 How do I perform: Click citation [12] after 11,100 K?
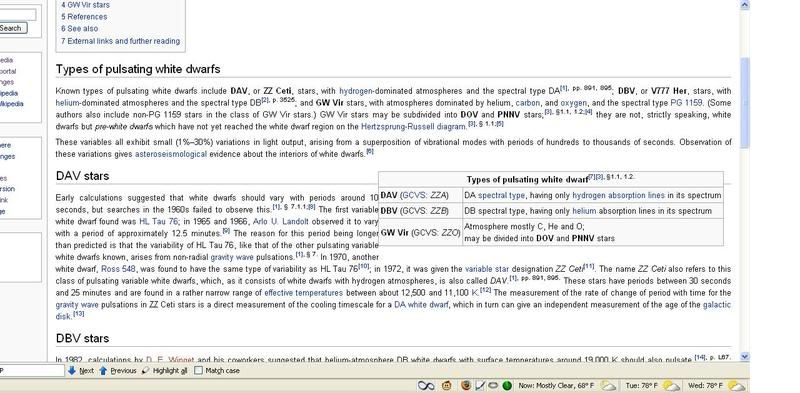(486, 290)
